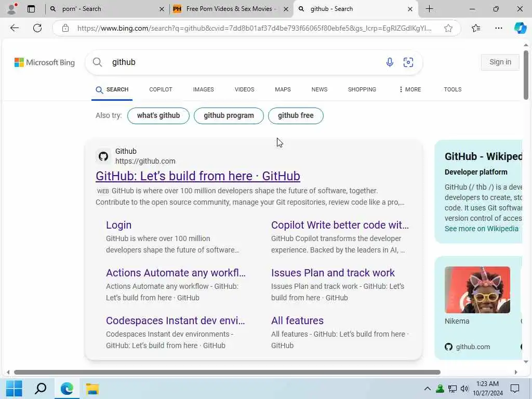Open the All features sitelink
The image size is (532, 399).
coord(297,321)
